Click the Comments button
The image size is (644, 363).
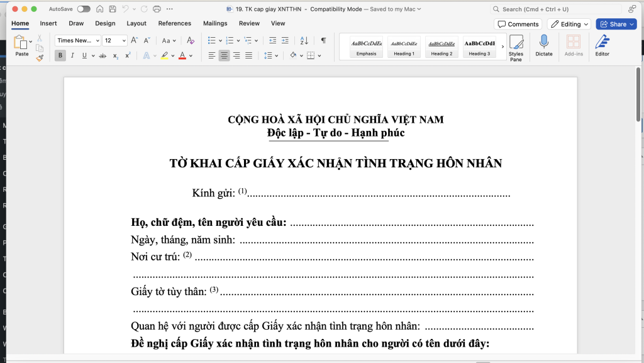click(518, 24)
